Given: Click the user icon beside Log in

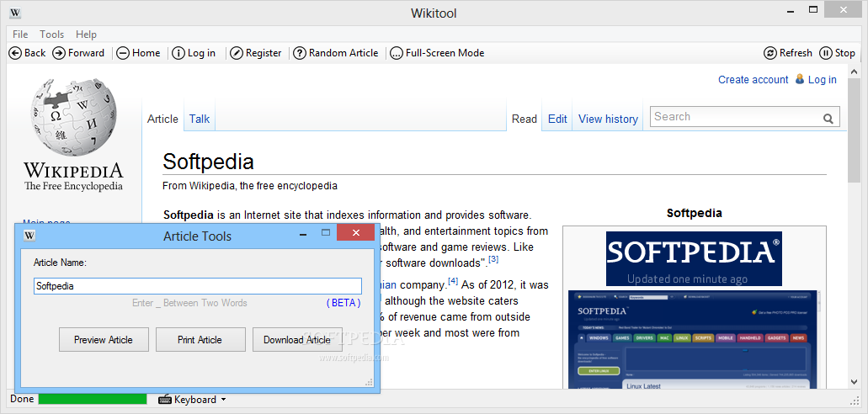Looking at the screenshot, I should coord(799,79).
